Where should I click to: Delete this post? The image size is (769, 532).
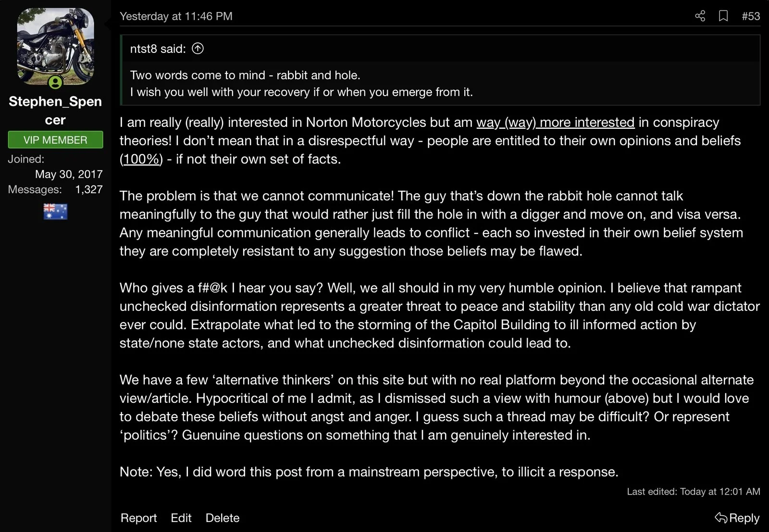[222, 518]
